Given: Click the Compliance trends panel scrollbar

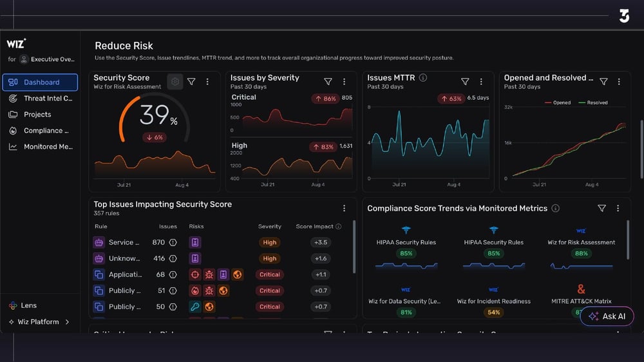Looking at the screenshot, I should 627,240.
